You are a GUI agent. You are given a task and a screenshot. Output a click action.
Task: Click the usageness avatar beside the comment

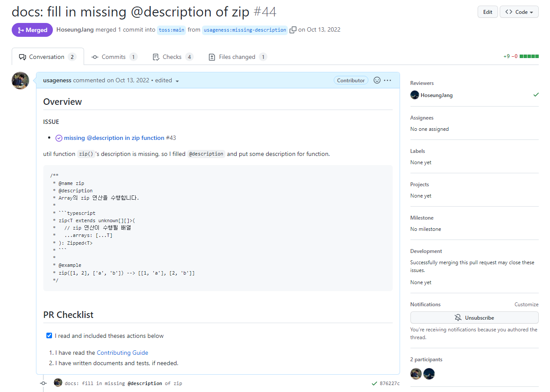click(x=20, y=81)
